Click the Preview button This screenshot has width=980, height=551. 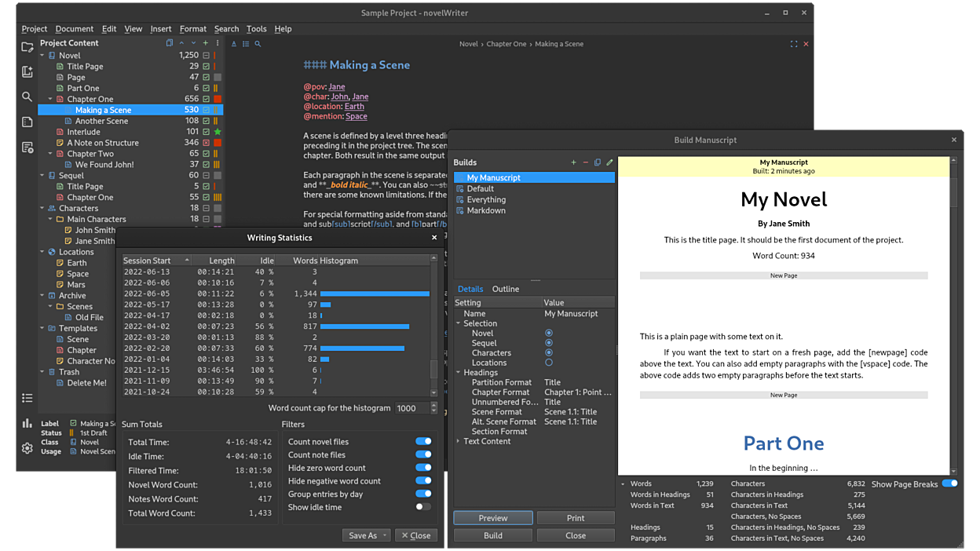click(x=492, y=518)
